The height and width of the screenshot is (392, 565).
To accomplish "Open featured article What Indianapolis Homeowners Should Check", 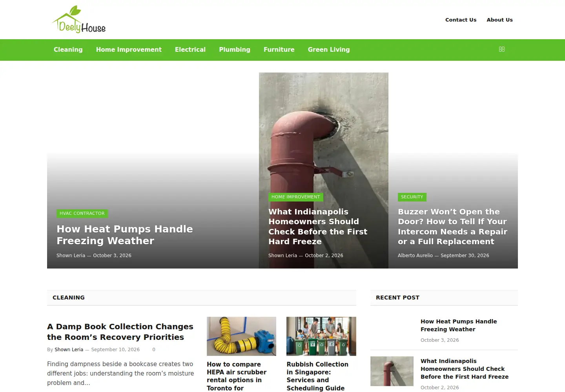I will click(x=318, y=227).
